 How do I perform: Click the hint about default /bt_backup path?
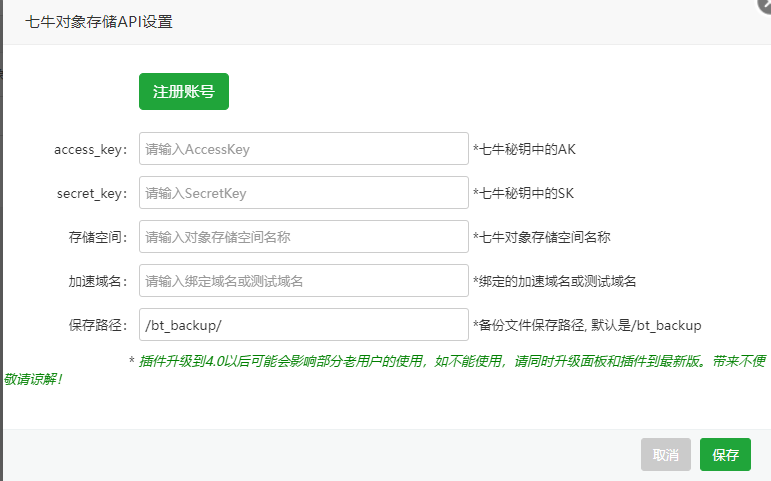coord(587,326)
